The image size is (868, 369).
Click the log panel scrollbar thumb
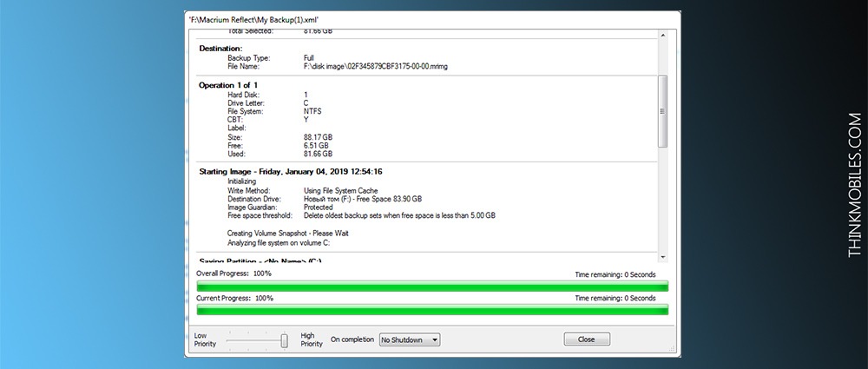662,111
